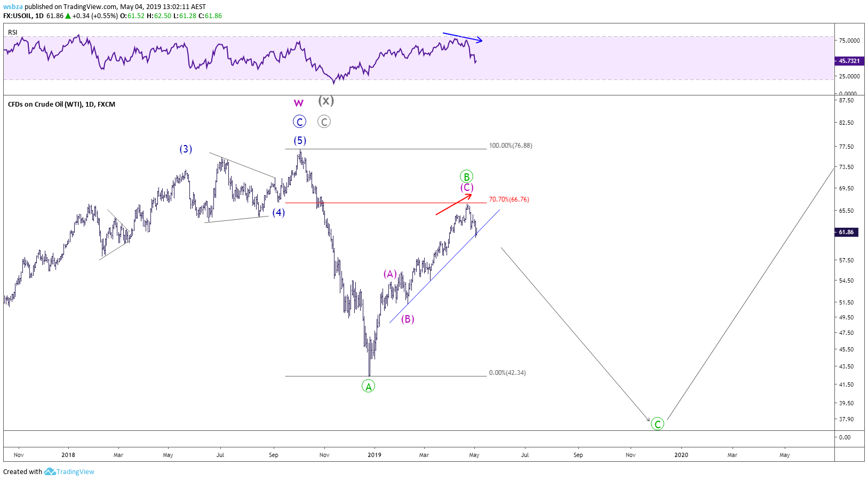The width and height of the screenshot is (868, 481).
Task: Click the blue rising trendline under price
Action: tap(444, 267)
